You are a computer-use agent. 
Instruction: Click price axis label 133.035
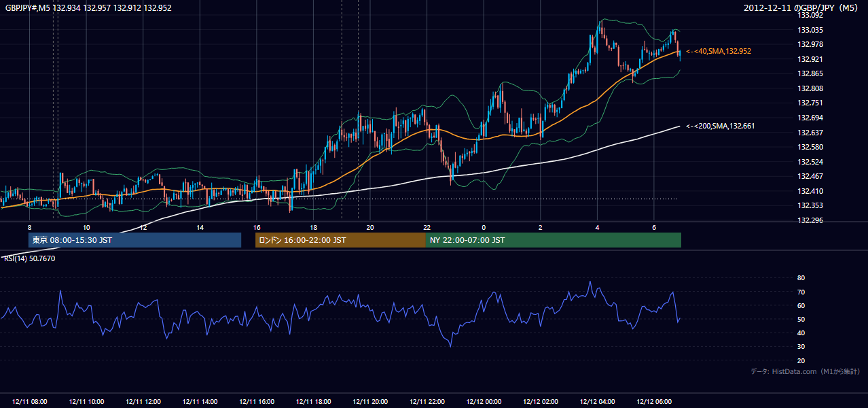[x=810, y=30]
